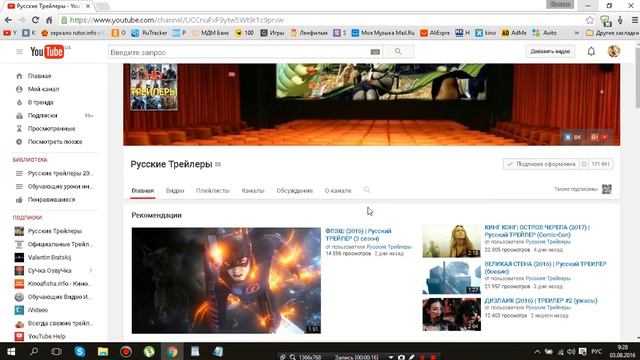Viewport: 640px width, 360px height.
Task: Click taskbar search magnifier
Action: pyautogui.click(x=34, y=351)
